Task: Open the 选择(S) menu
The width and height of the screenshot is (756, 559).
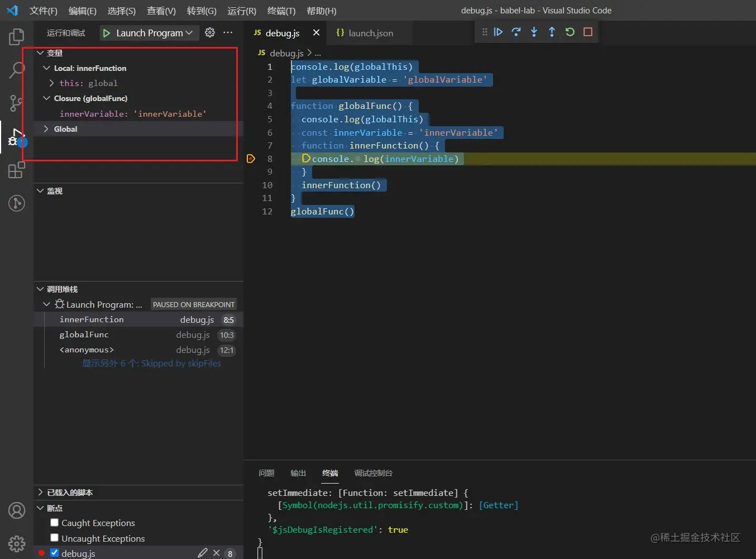Action: (x=121, y=11)
